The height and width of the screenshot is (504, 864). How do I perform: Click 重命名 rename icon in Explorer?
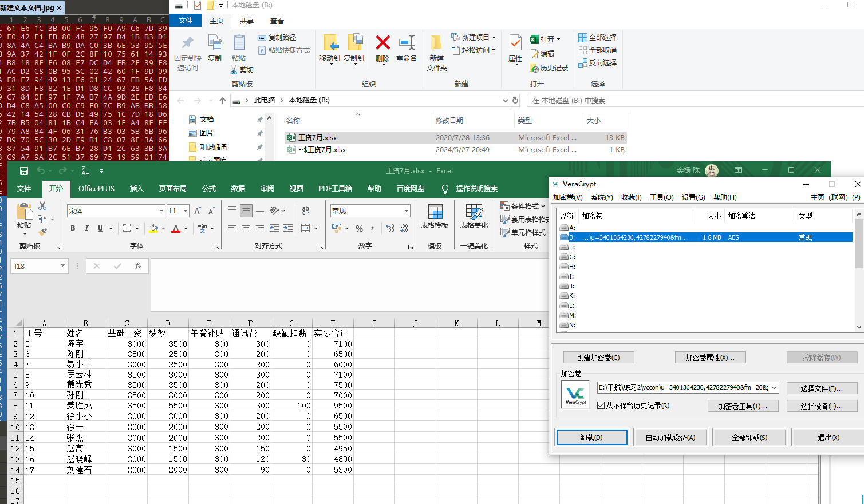click(x=407, y=49)
